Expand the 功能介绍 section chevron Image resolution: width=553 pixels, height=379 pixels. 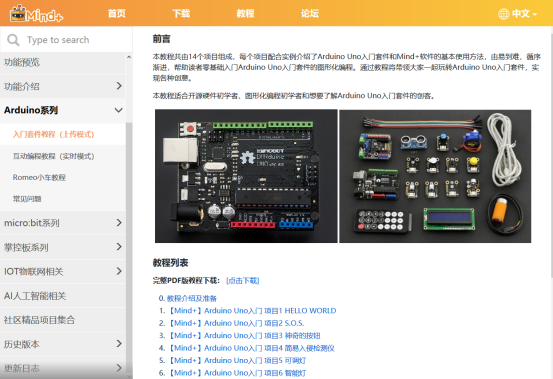pos(119,86)
